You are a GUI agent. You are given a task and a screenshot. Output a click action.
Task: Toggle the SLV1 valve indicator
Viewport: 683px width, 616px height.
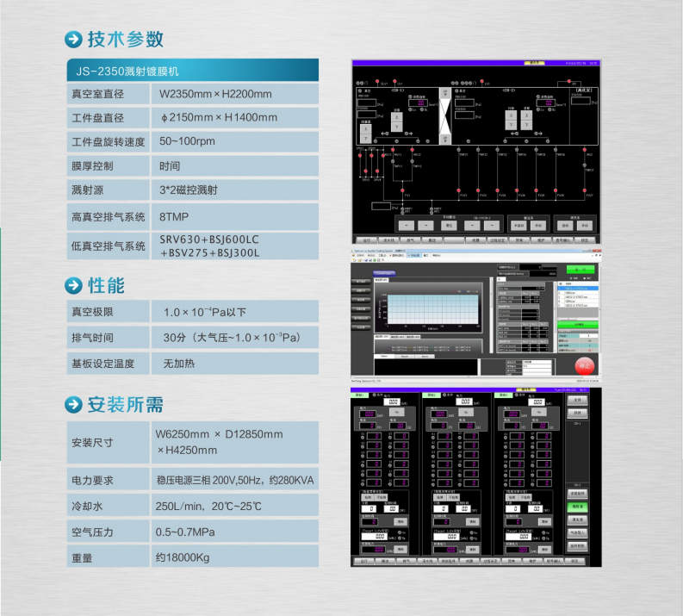tap(377, 82)
